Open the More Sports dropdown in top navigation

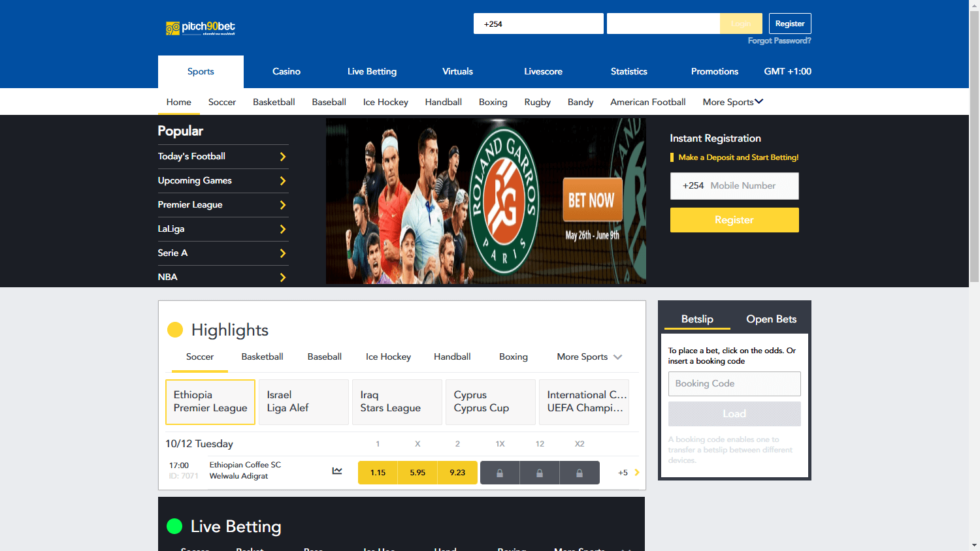pyautogui.click(x=732, y=102)
